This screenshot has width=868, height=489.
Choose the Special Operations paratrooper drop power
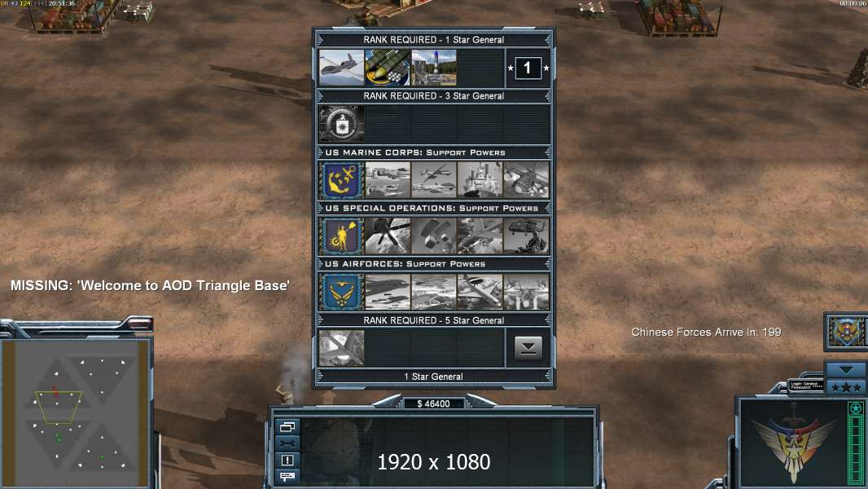434,236
